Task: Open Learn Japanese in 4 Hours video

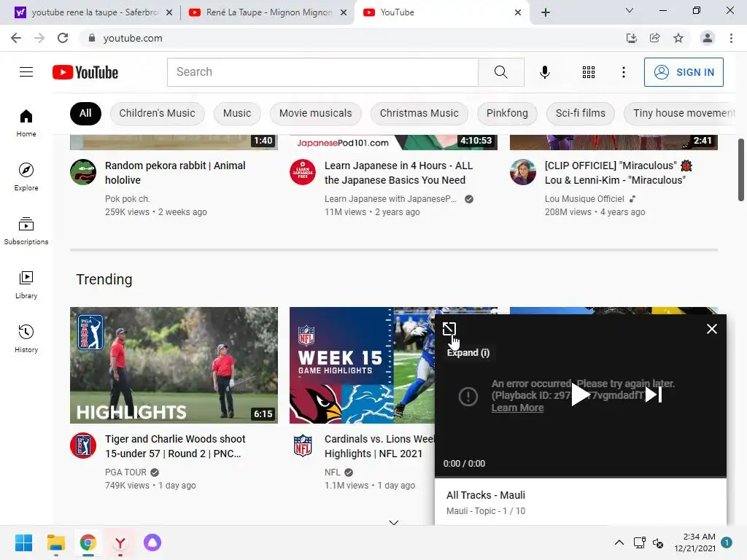Action: [398, 173]
